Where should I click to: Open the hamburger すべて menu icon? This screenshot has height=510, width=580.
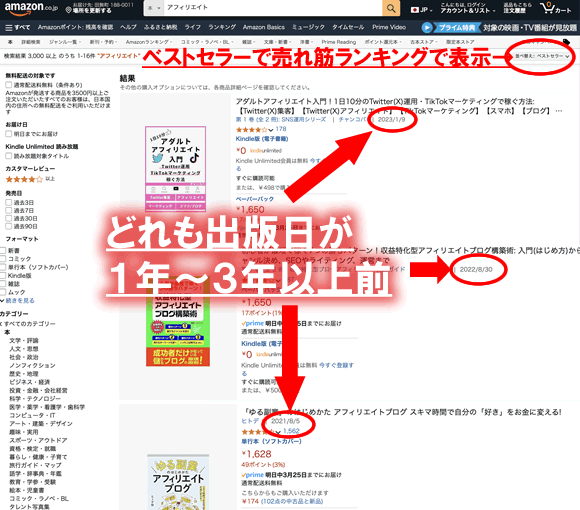pos(9,27)
